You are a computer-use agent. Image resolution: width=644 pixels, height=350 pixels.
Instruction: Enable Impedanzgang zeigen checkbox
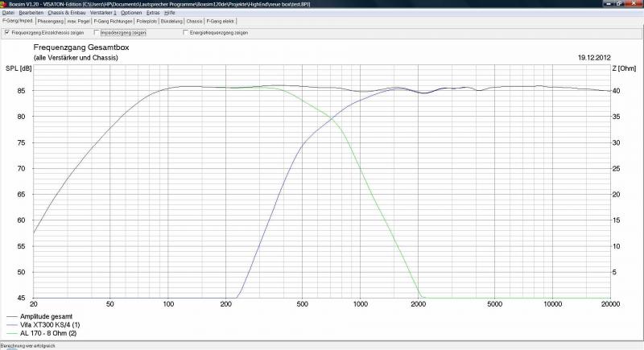[x=97, y=33]
